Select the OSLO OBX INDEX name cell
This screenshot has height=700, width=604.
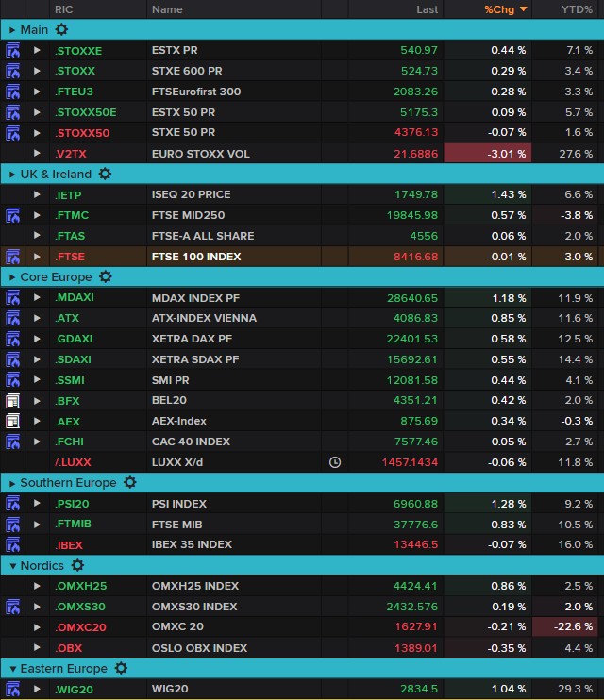click(234, 648)
